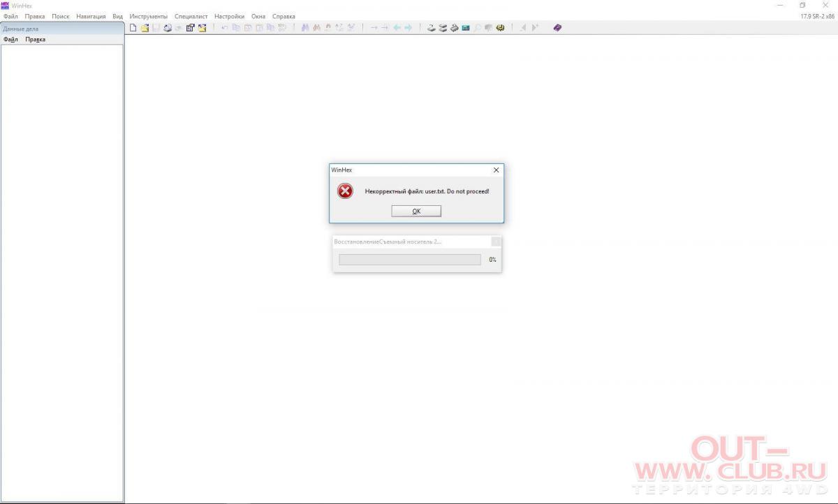The height and width of the screenshot is (504, 838).
Task: Open the Специалист menu
Action: pyautogui.click(x=191, y=16)
